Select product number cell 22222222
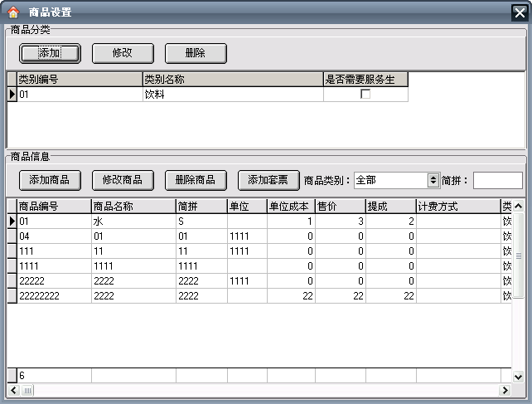532x404 pixels. (54, 296)
